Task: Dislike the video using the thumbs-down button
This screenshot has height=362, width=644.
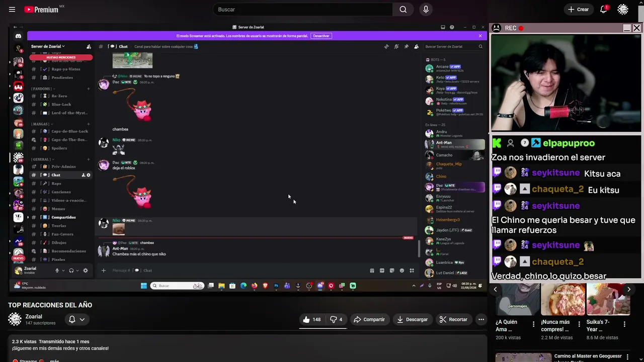Action: point(336,319)
